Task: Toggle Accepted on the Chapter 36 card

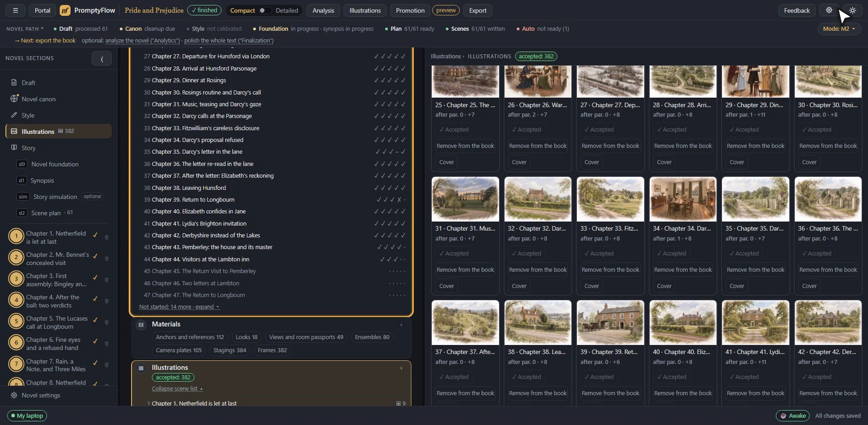Action: point(816,254)
